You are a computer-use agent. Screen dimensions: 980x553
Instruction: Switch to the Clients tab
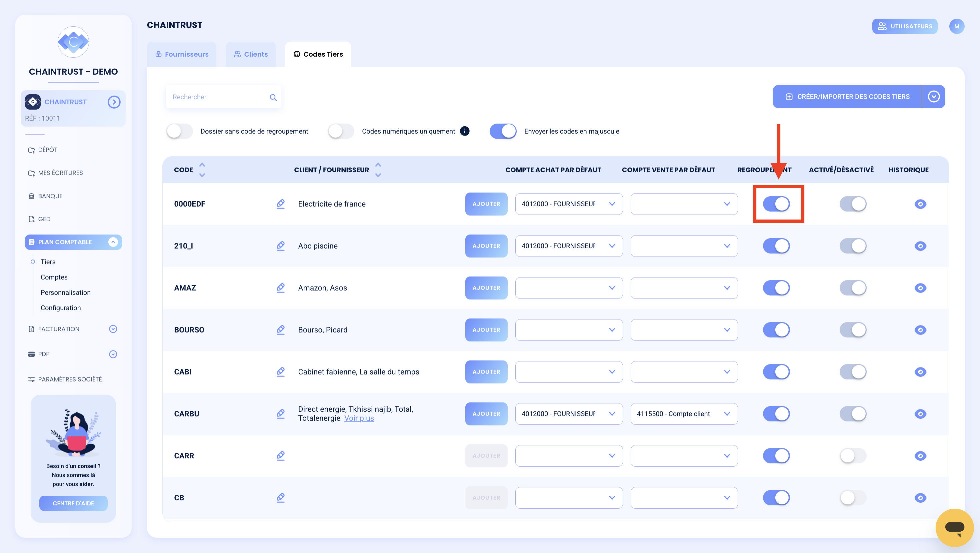click(x=251, y=54)
